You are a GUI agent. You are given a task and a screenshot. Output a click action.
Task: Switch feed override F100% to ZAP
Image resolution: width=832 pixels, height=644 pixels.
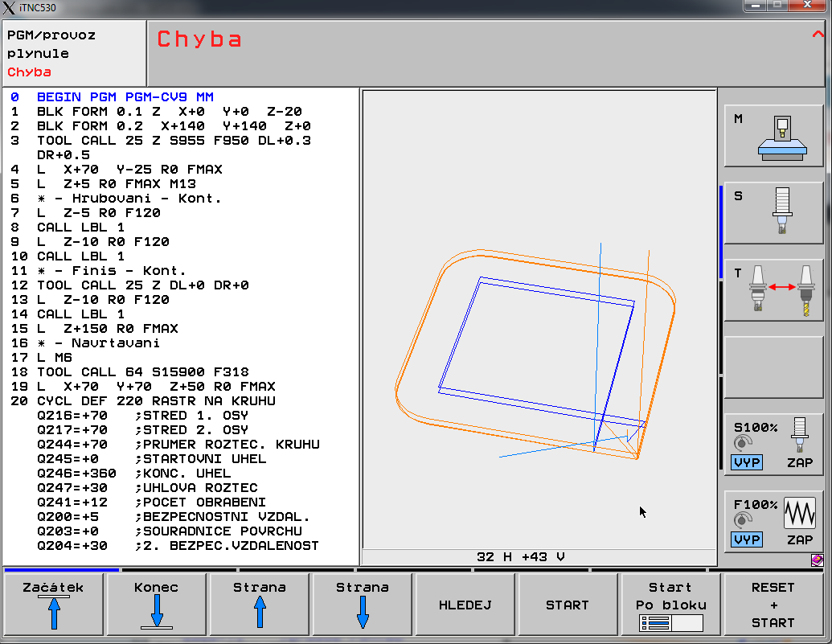[799, 539]
